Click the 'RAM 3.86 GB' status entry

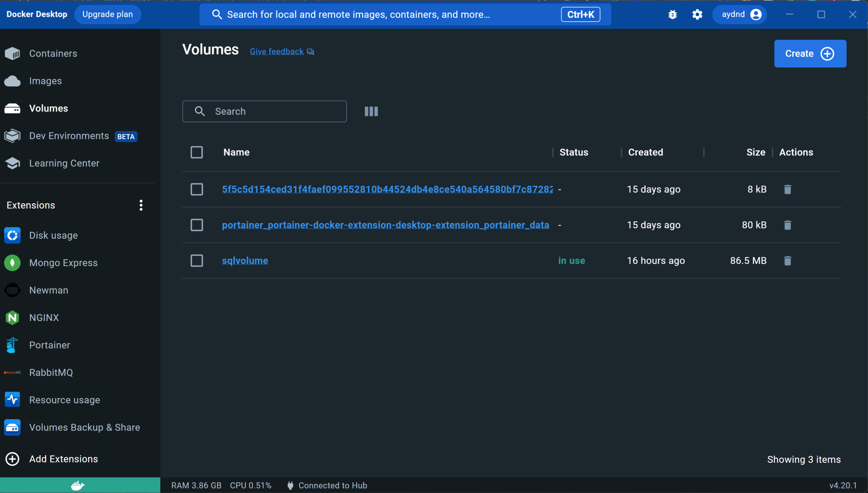pos(196,485)
